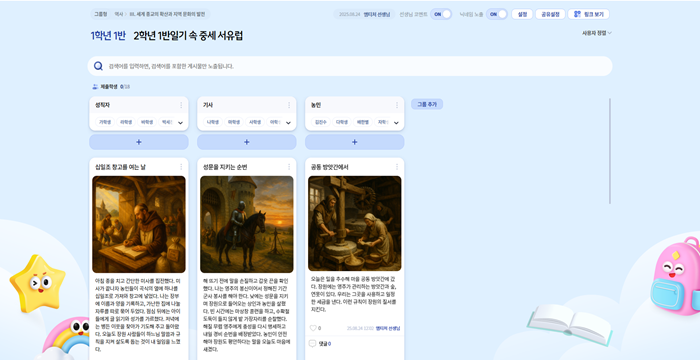The image size is (700, 360).
Task: Click the search magnifier icon
Action: (x=98, y=66)
